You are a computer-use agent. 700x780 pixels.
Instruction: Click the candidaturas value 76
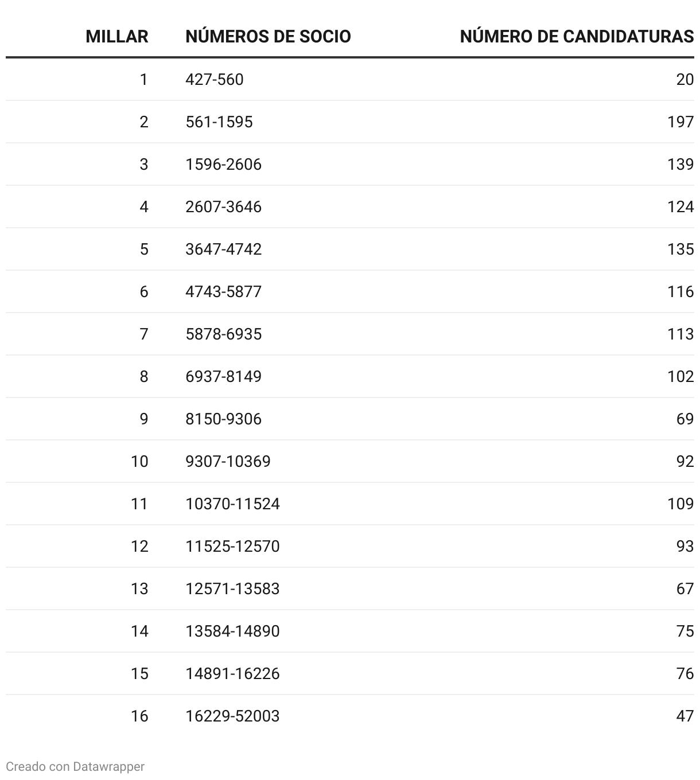[x=685, y=673]
